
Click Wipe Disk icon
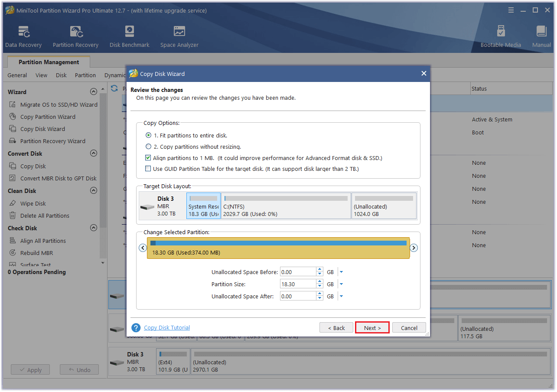13,203
